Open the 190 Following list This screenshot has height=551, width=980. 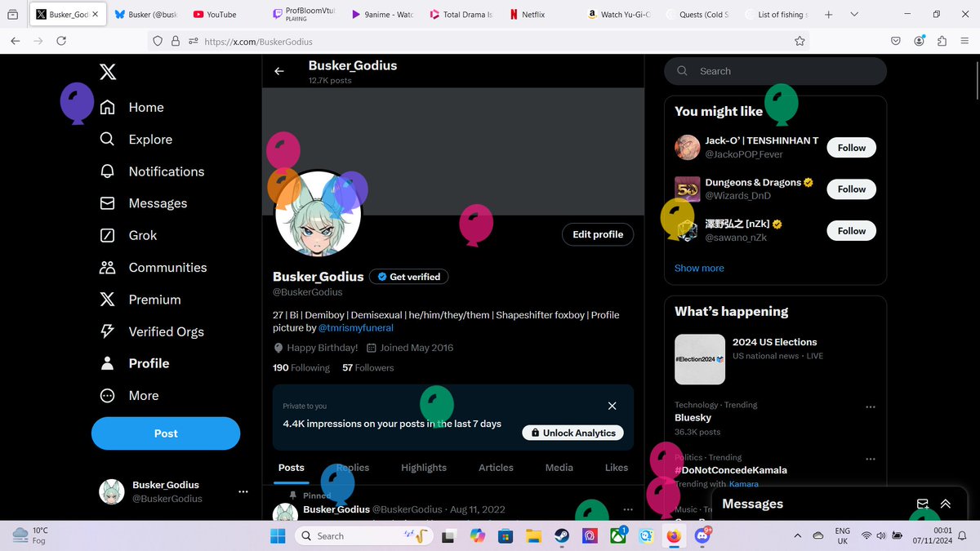pyautogui.click(x=301, y=367)
